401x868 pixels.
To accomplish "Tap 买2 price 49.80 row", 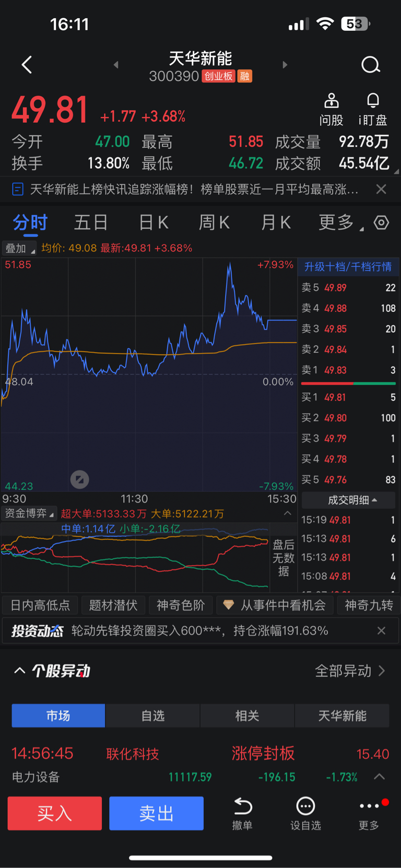I will 348,418.
